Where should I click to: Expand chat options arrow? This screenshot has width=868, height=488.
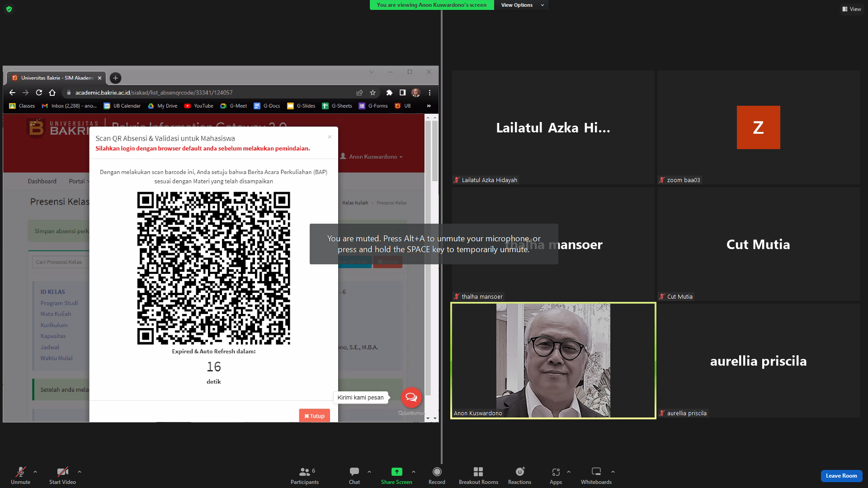pyautogui.click(x=369, y=472)
